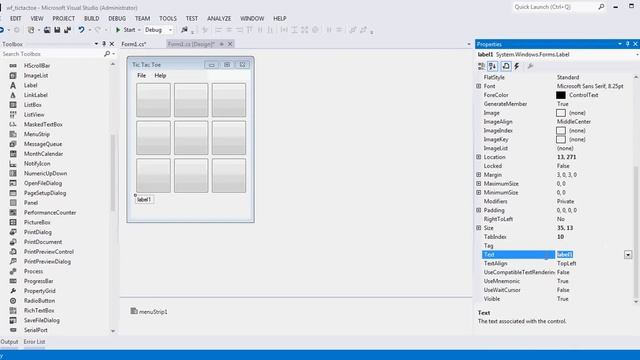Open the Output tab at bottom
Screen dimensions: 640x360
(9, 342)
